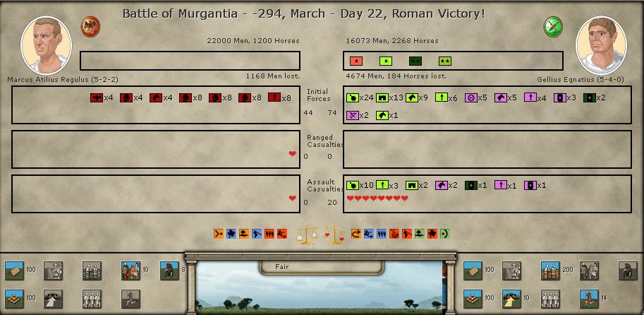Click the left side supply pile icon

[x=14, y=298]
